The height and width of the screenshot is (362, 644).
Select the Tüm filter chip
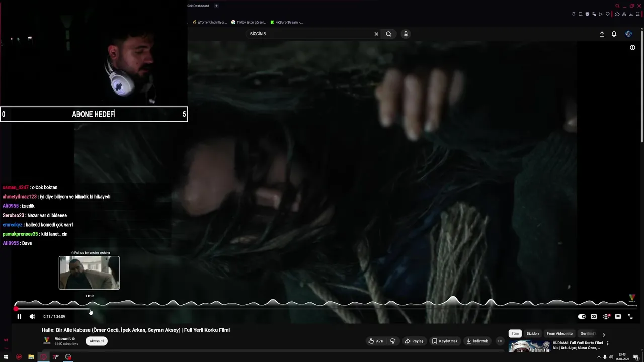[515, 334]
